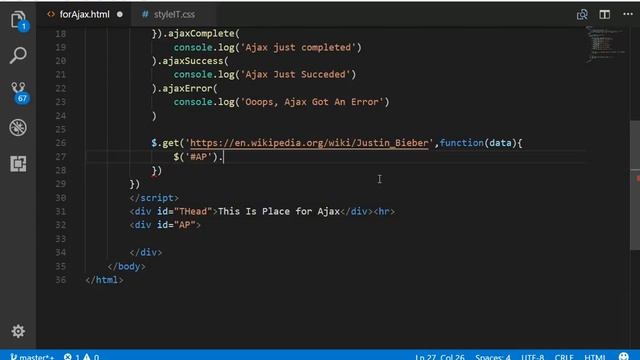Open the Explorer files icon
This screenshot has width=640, height=360.
coord(18,20)
